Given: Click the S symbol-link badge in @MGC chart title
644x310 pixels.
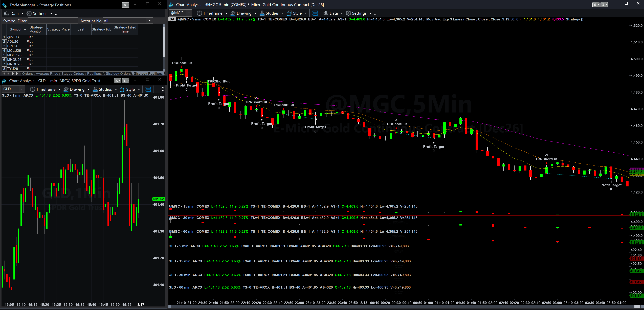Looking at the screenshot, I should 596,5.
